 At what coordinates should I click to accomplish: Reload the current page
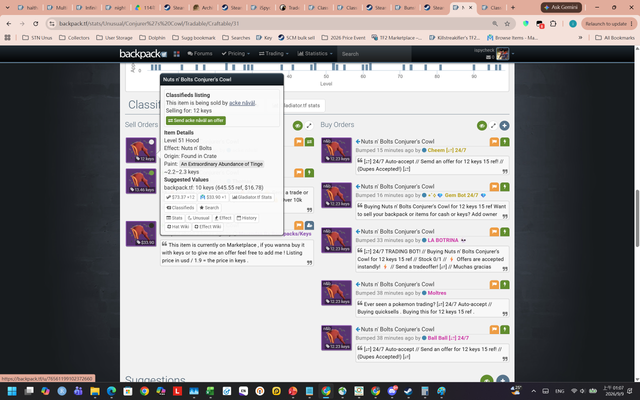tap(36, 24)
